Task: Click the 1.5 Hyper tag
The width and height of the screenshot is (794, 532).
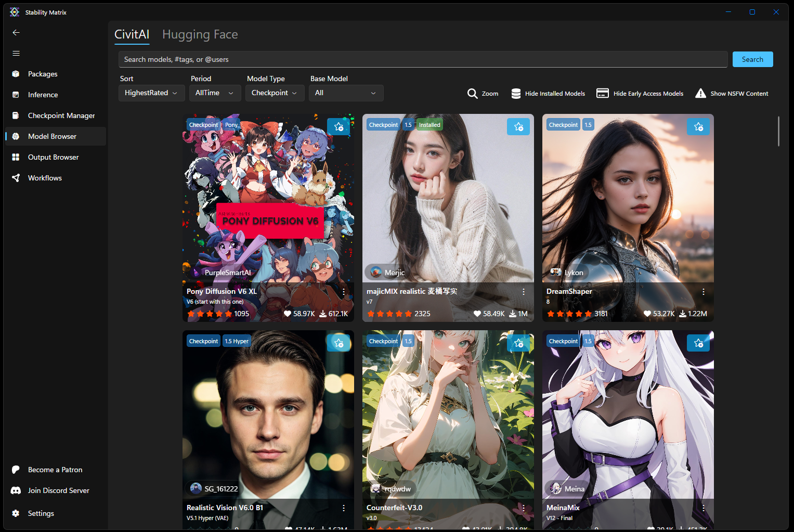Action: (237, 341)
